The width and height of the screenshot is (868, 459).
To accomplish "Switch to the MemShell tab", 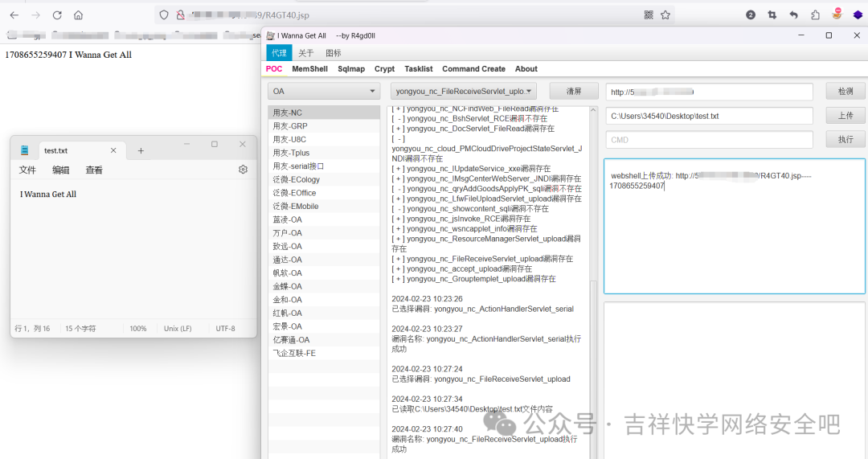I will [310, 68].
